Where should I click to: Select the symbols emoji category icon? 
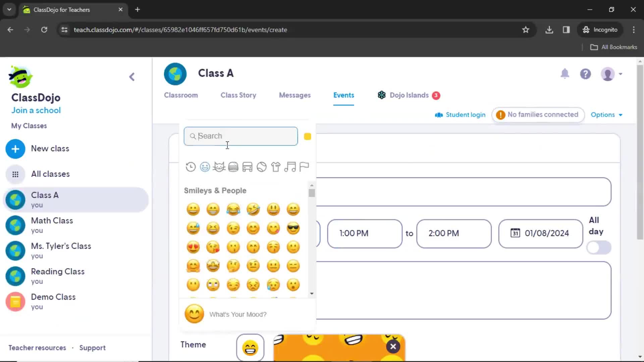(290, 167)
